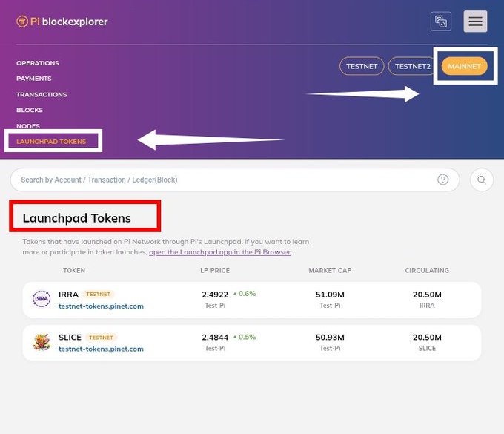Click the search help question mark icon
504x434 pixels.
pos(443,180)
